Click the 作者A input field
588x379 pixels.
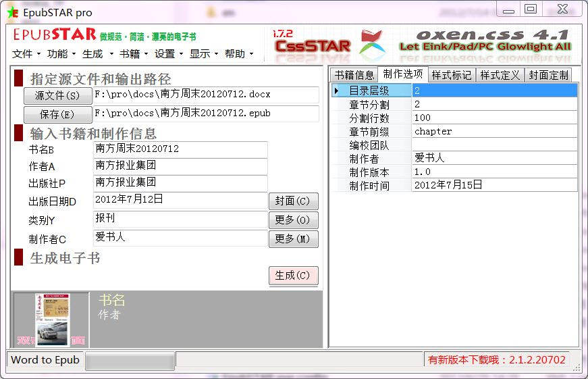click(180, 166)
